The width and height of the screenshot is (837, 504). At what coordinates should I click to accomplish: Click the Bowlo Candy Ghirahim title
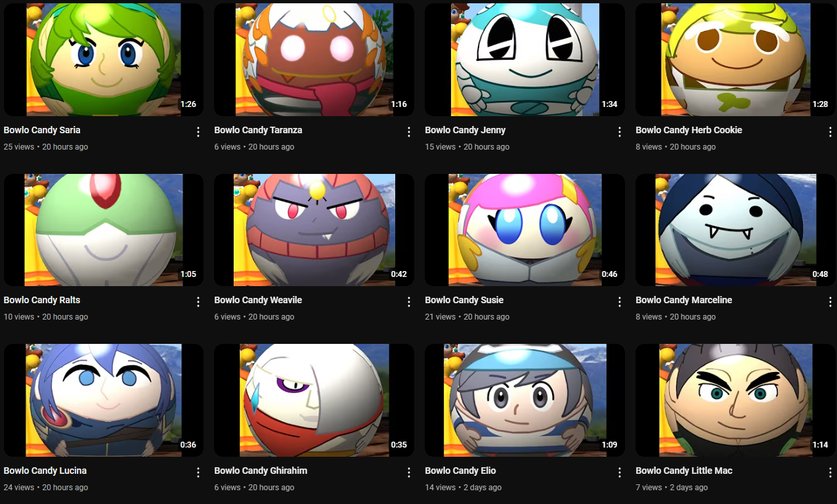261,471
